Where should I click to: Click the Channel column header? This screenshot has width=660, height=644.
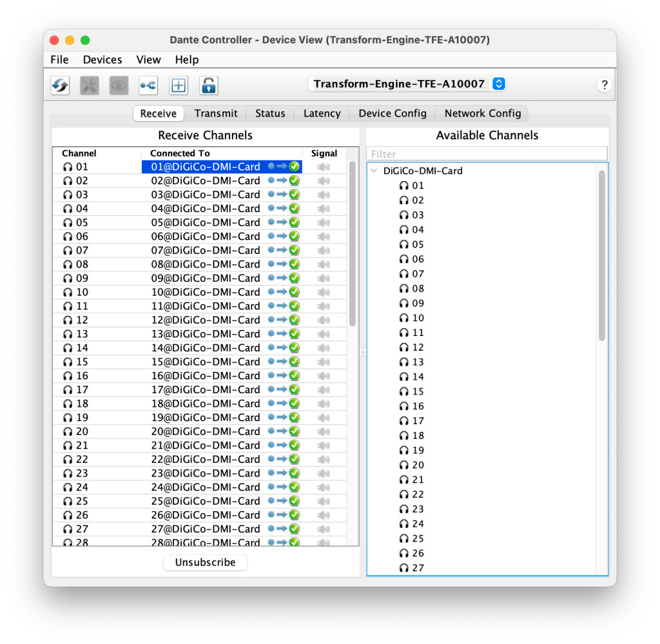[79, 153]
